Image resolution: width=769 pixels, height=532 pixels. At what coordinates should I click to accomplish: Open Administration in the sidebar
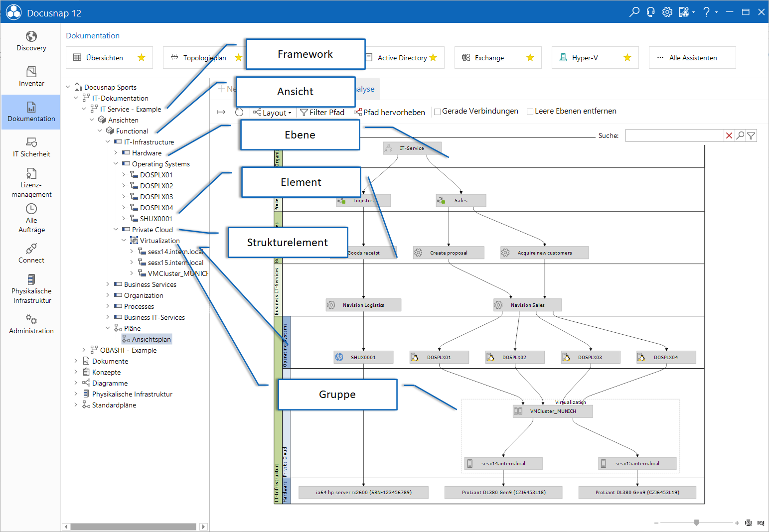coord(31,324)
